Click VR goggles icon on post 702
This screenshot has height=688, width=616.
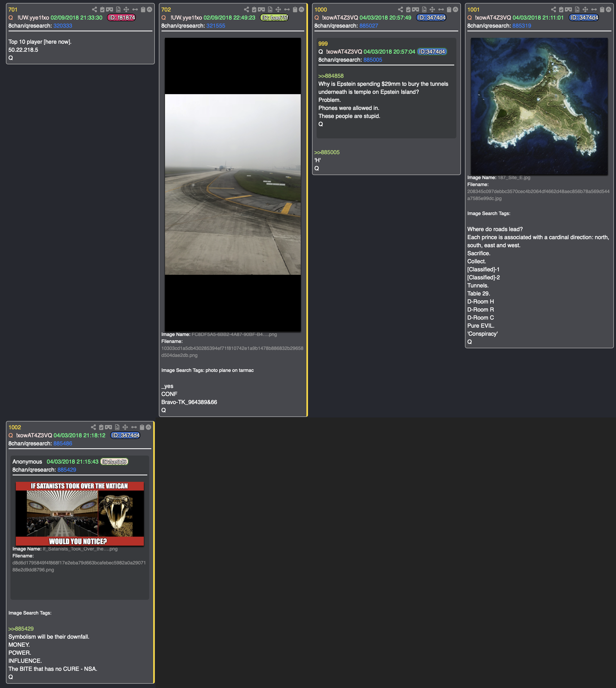262,9
